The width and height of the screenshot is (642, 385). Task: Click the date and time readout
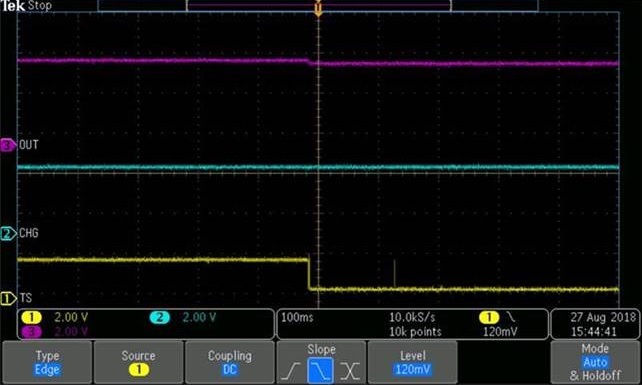pyautogui.click(x=595, y=324)
